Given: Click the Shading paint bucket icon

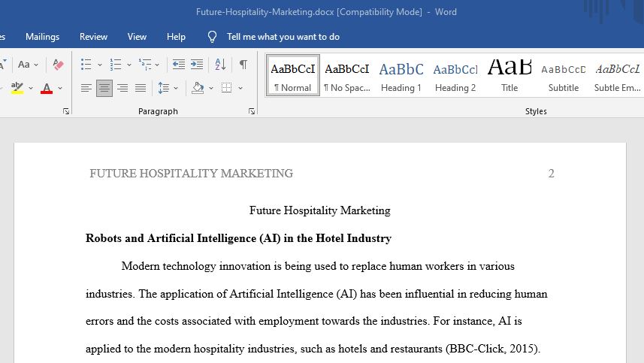Looking at the screenshot, I should pyautogui.click(x=198, y=88).
